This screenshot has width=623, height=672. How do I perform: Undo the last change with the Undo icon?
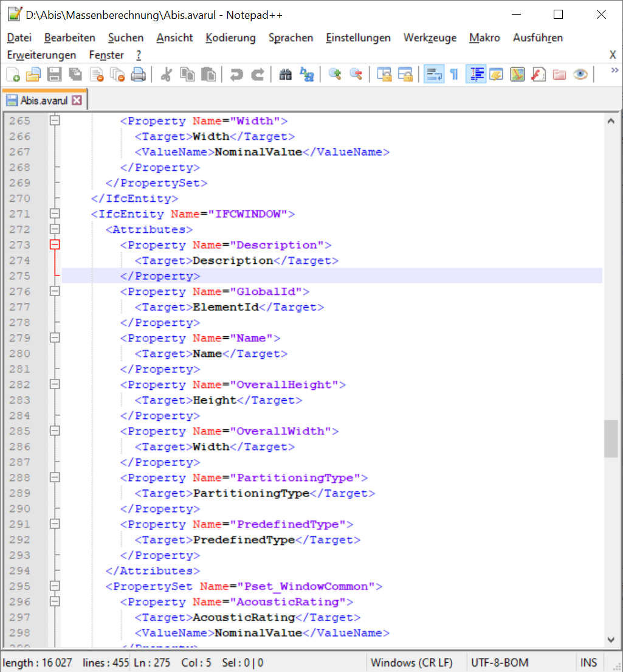236,75
